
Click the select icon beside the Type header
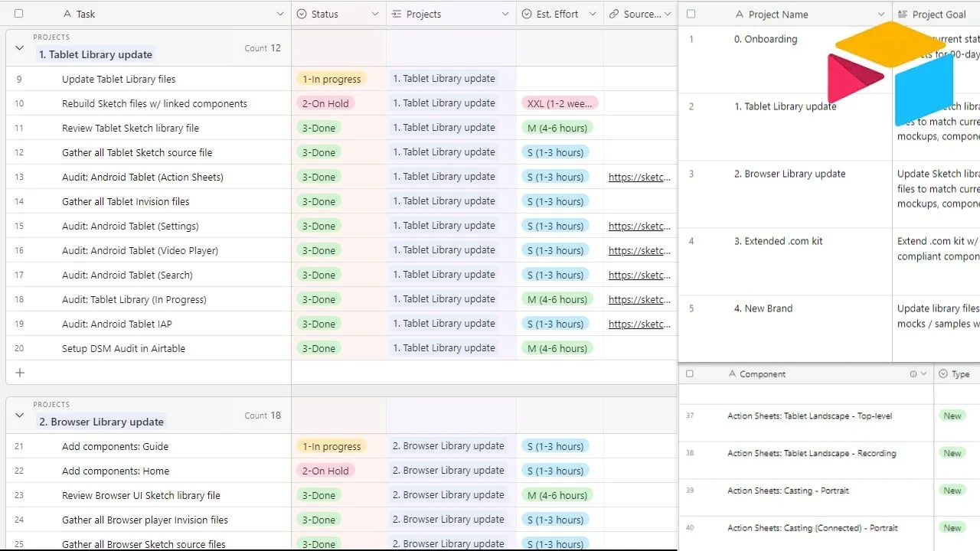click(x=942, y=374)
